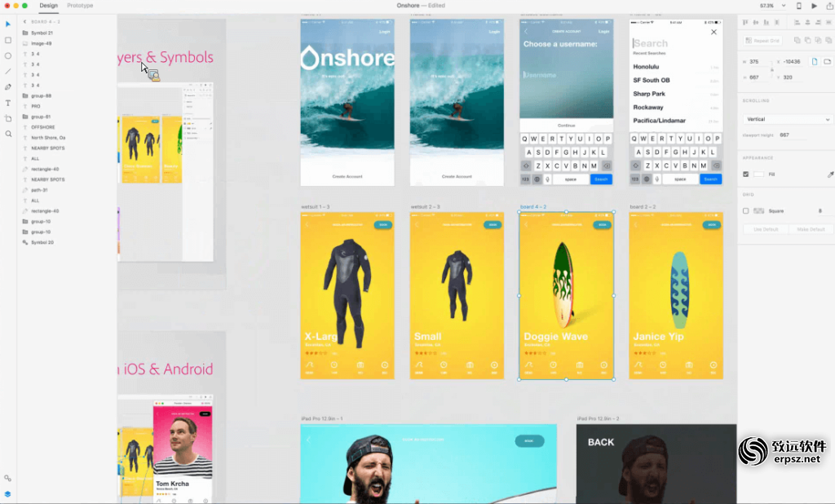This screenshot has height=504, width=835.
Task: Align selection to horizontal center
Action: pyautogui.click(x=808, y=22)
